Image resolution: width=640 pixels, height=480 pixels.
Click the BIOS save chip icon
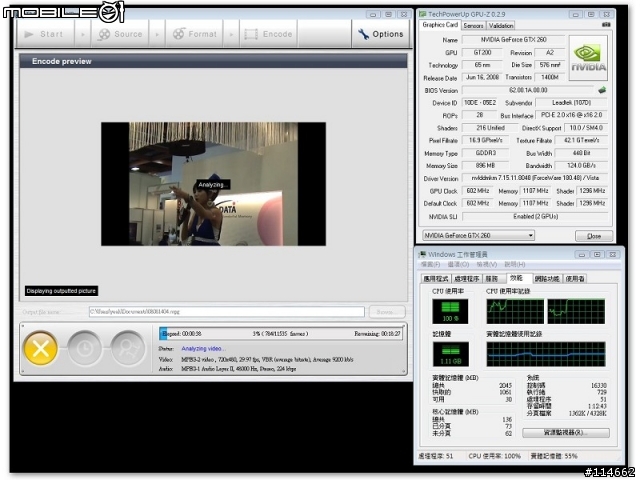click(602, 90)
